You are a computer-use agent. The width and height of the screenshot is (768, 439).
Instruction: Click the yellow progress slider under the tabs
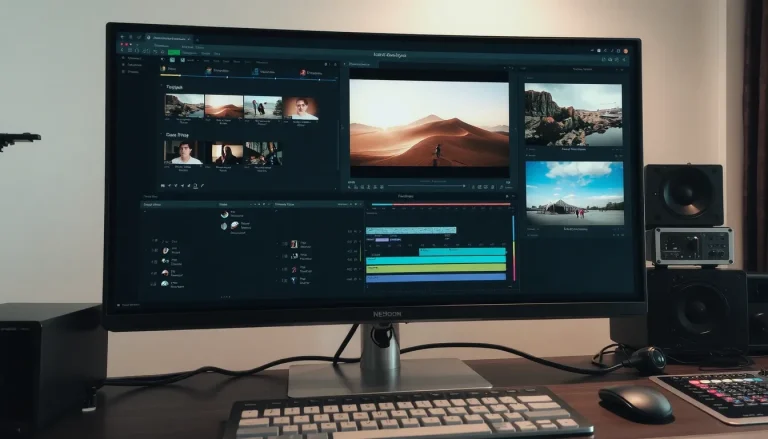(x=170, y=75)
